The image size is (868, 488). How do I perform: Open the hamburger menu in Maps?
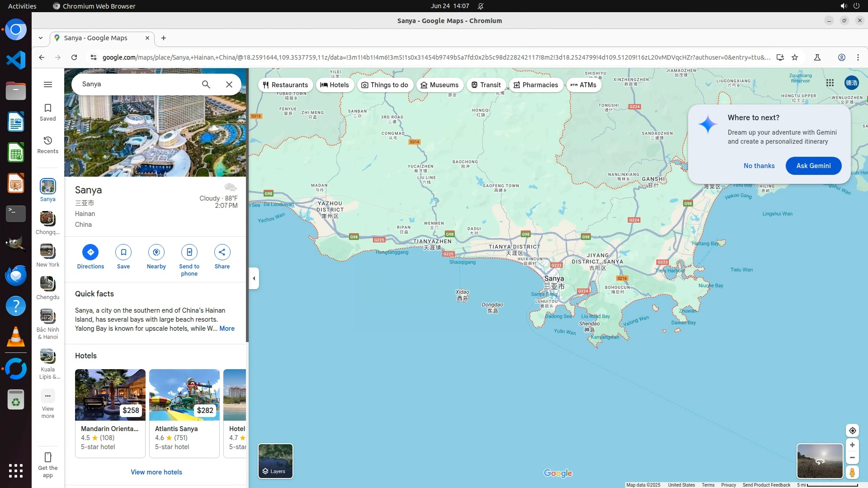point(48,84)
